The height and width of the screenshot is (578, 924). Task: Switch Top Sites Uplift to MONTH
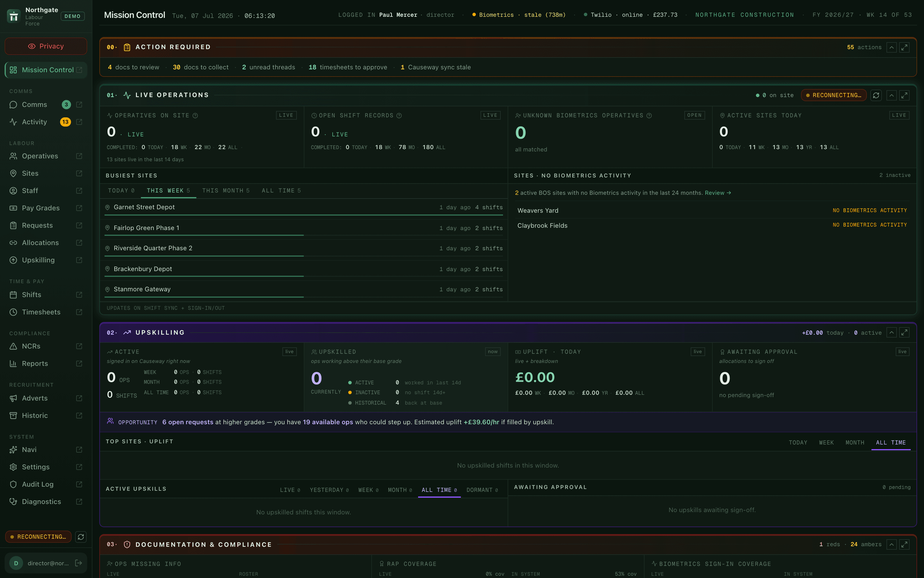[x=854, y=442]
